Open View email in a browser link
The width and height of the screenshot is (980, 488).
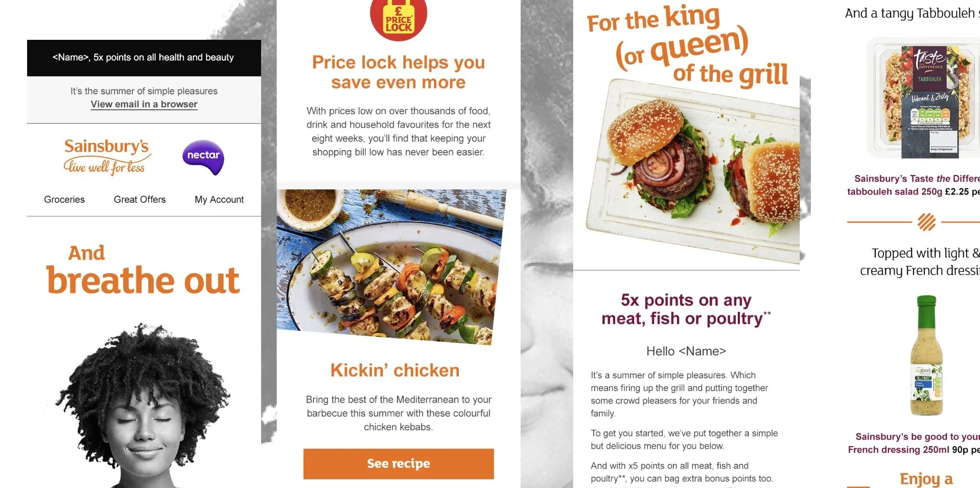(144, 104)
